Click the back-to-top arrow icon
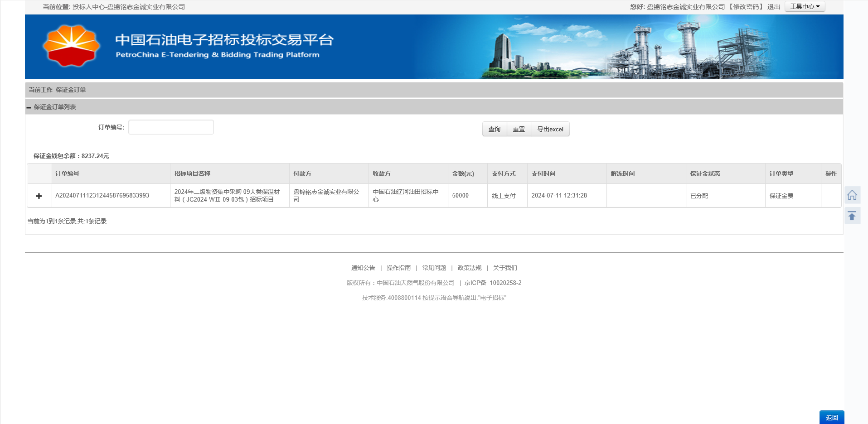This screenshot has height=424, width=868. click(852, 216)
